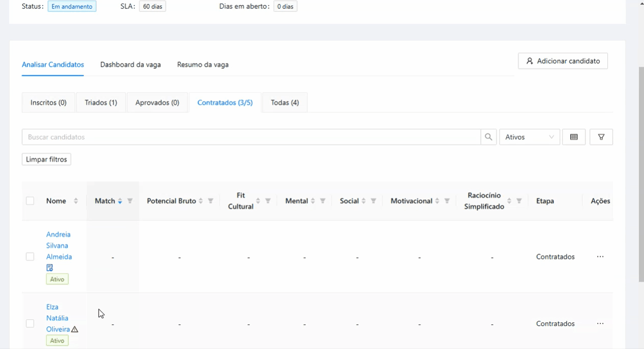This screenshot has height=349, width=644.
Task: Click Ativo badge under Elza Natália Oliveira
Action: (x=57, y=340)
